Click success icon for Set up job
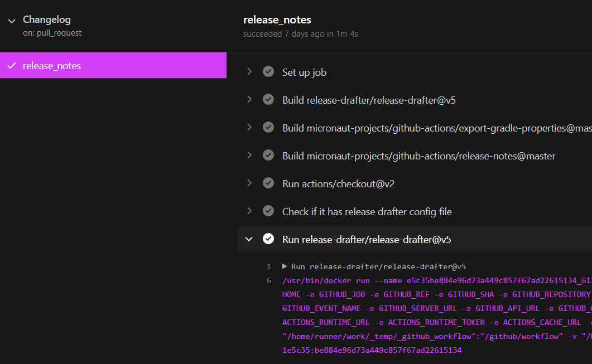The height and width of the screenshot is (364, 592). (268, 71)
